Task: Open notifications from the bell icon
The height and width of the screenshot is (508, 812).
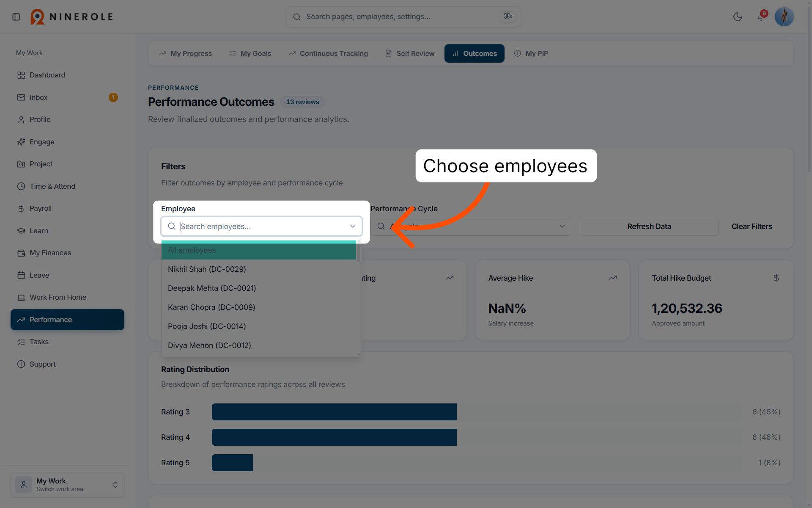Action: pyautogui.click(x=761, y=17)
